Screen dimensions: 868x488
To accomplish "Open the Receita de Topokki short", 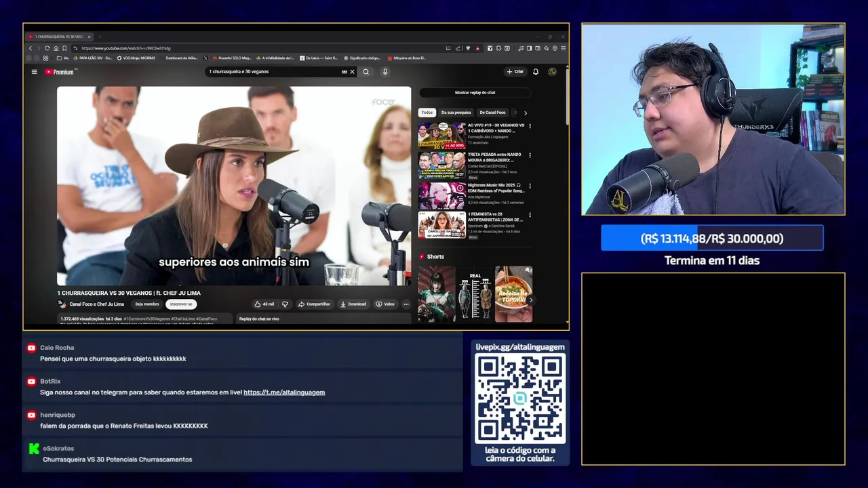I will tap(513, 293).
